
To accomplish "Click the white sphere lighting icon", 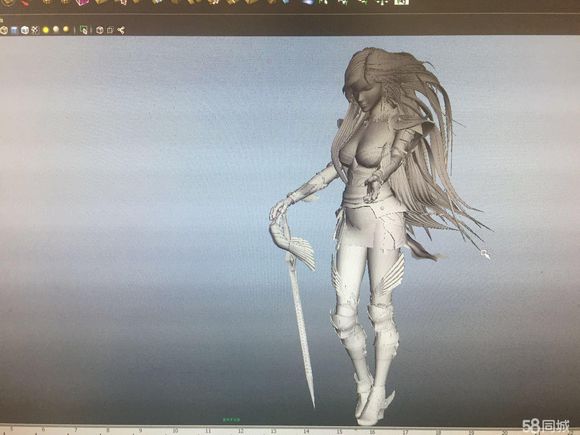I will pyautogui.click(x=56, y=29).
